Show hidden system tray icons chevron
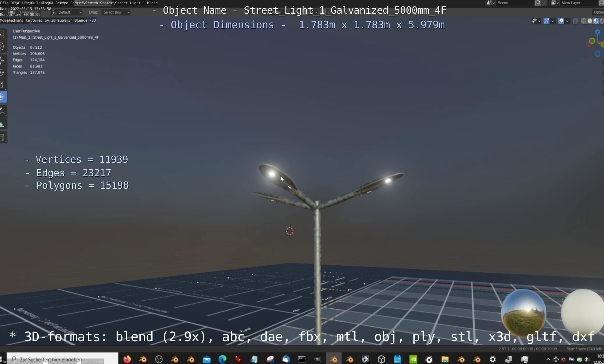Viewport: 604px width, 364px height. point(548,359)
